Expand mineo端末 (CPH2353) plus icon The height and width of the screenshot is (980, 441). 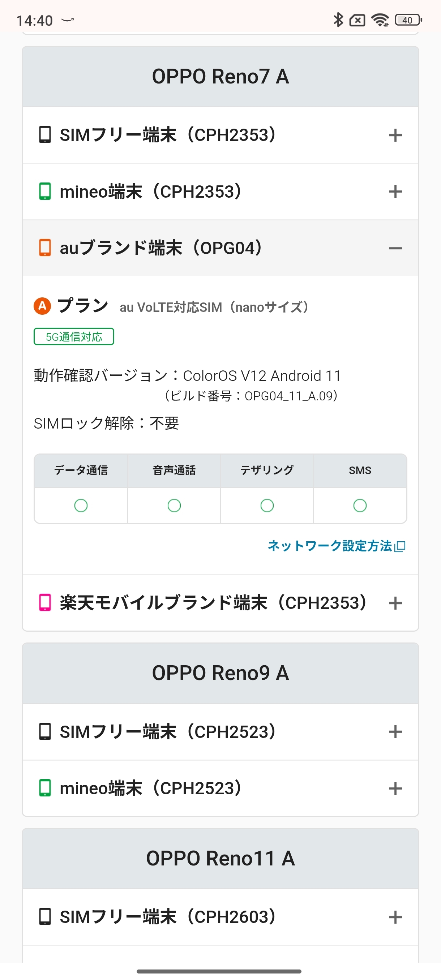tap(395, 192)
